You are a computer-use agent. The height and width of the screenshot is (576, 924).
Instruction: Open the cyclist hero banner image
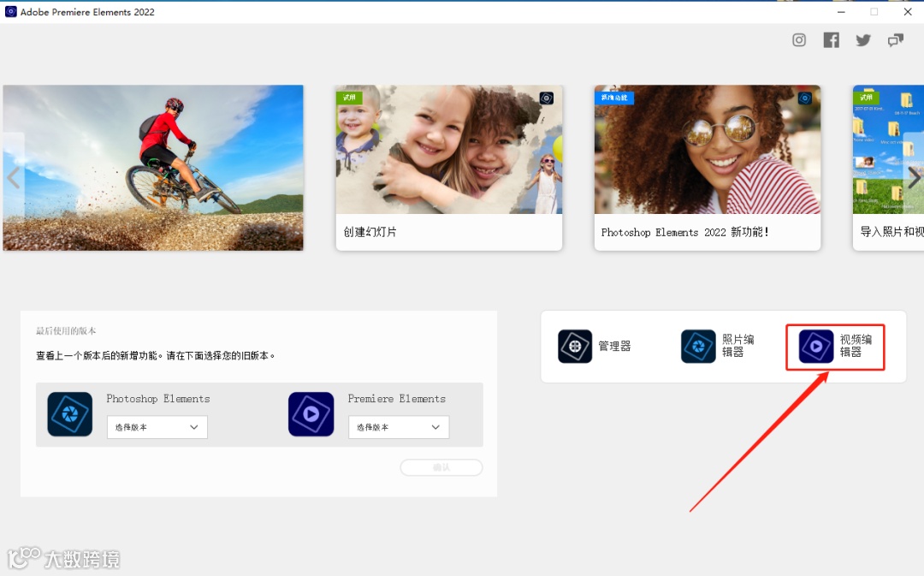[x=153, y=168]
